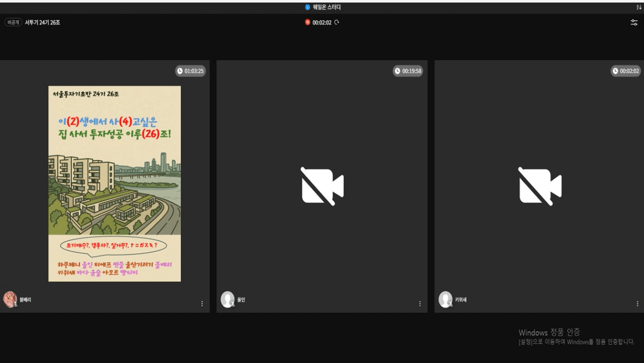Open the three-dot menu on 불베리's tile
644x363 pixels.
202,303
